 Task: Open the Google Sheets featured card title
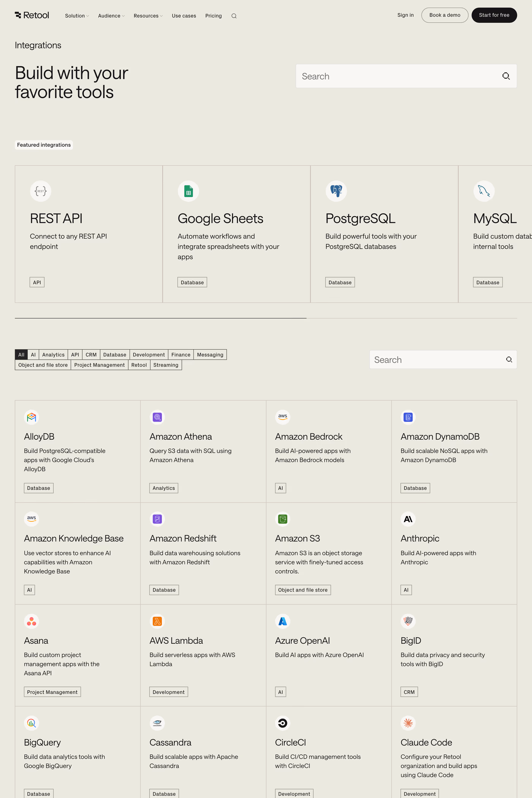click(x=220, y=218)
